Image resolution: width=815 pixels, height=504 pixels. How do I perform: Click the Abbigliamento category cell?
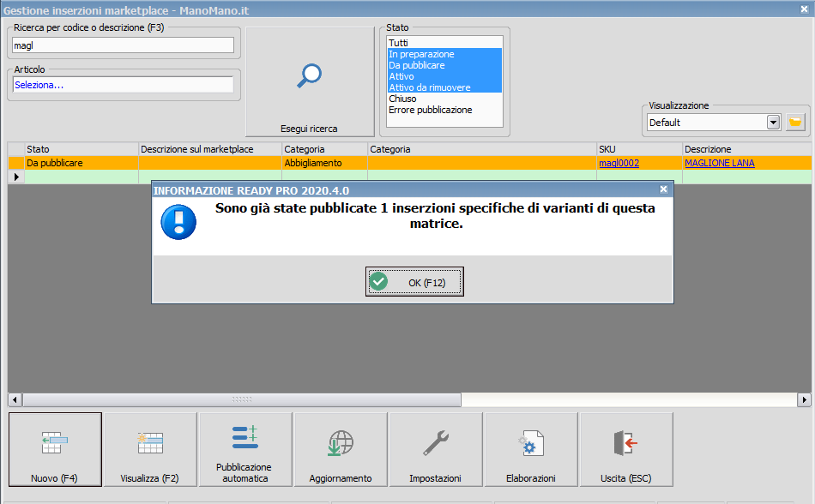(324, 163)
